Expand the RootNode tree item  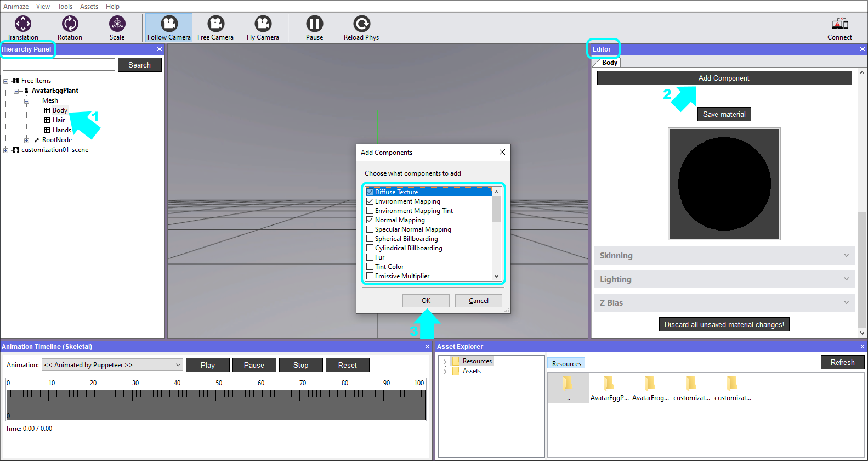[x=26, y=140]
